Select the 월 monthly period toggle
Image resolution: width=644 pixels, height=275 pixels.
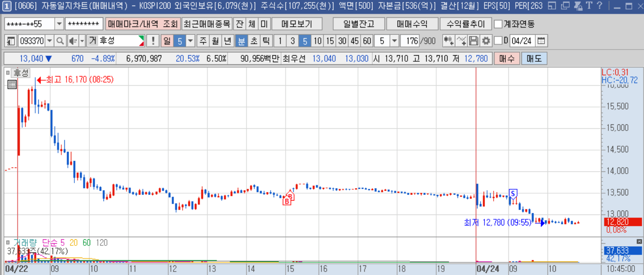pyautogui.click(x=215, y=41)
